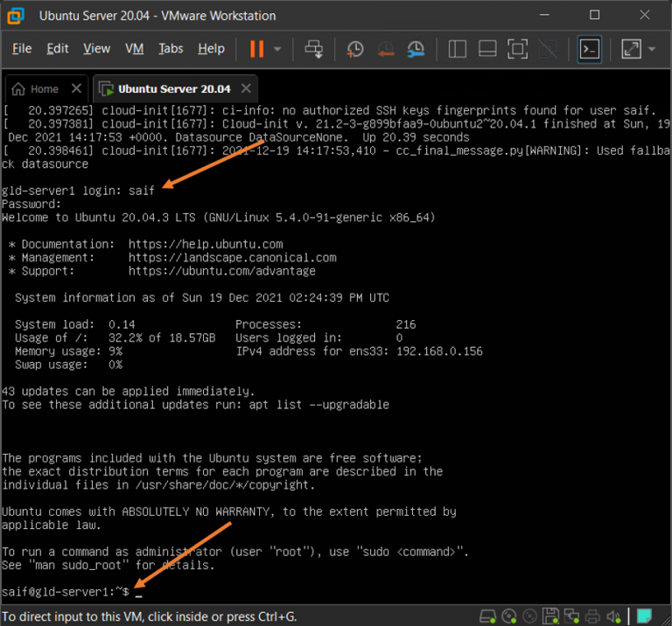Click the 'See "man sudo_root" for details.' line
This screenshot has width=672, height=626.
(108, 565)
